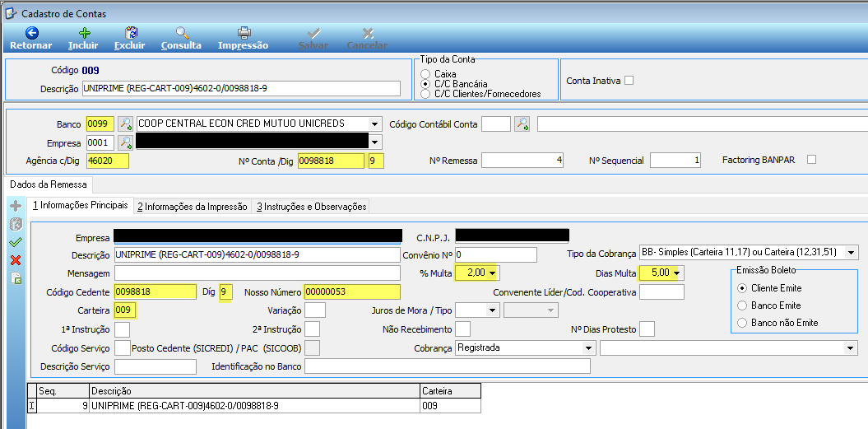
Task: Switch to Informações Principais tab
Action: 81,205
